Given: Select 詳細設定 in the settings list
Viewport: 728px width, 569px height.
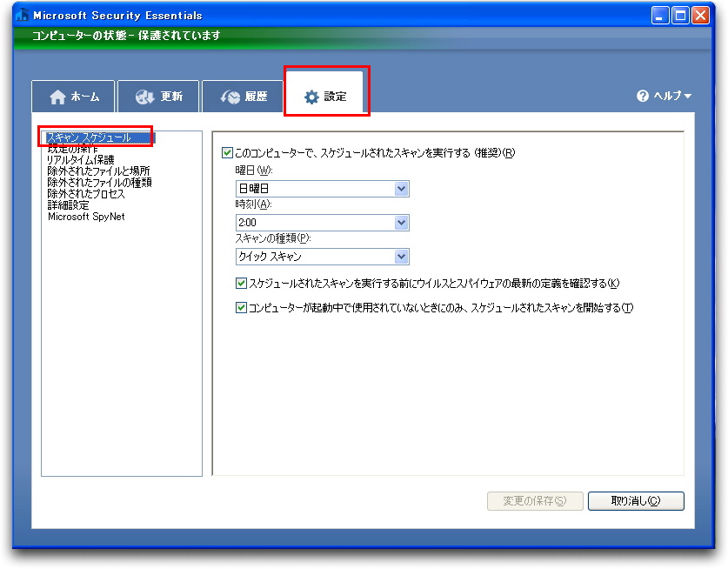Looking at the screenshot, I should click(68, 205).
